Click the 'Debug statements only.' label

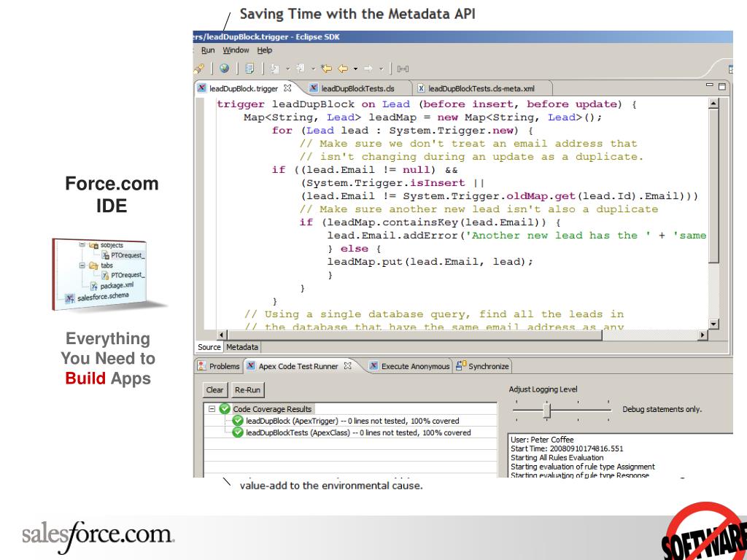point(662,409)
